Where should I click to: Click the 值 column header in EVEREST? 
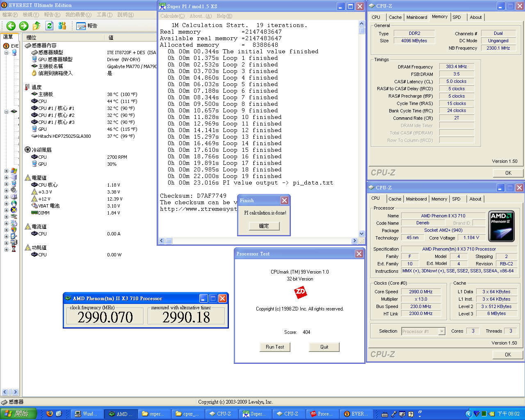coord(131,38)
